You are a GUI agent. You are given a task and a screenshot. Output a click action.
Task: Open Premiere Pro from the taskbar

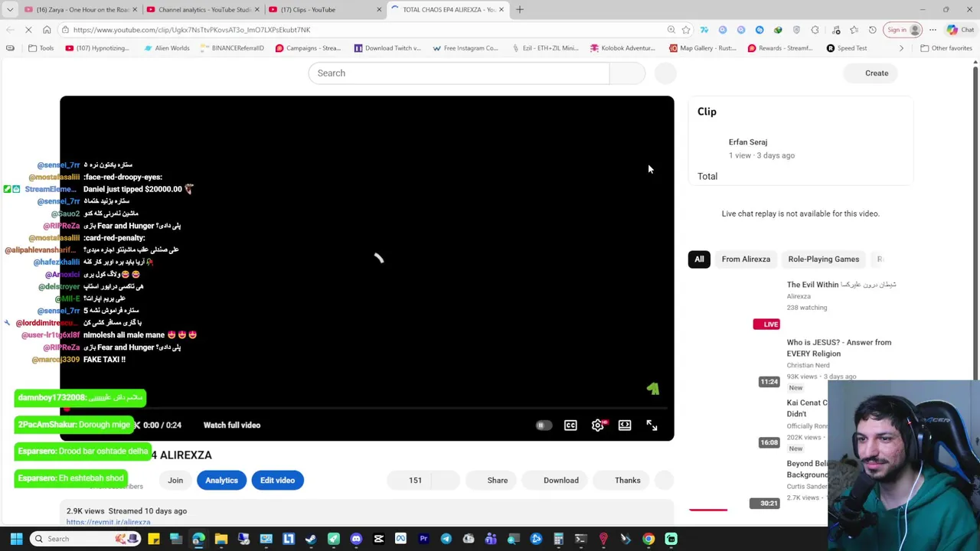(x=423, y=539)
